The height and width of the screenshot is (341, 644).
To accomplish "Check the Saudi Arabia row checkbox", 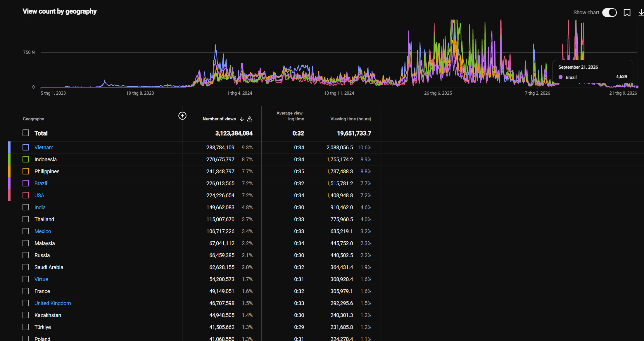I will [26, 267].
